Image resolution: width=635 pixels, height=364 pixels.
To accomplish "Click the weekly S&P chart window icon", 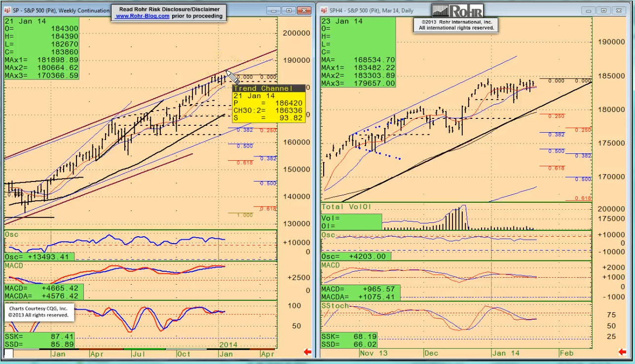I will (7, 10).
